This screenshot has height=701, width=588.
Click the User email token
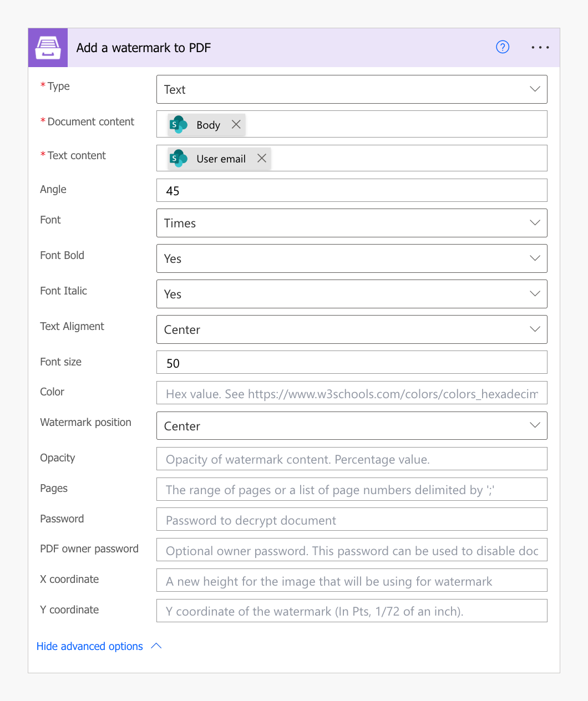[221, 158]
